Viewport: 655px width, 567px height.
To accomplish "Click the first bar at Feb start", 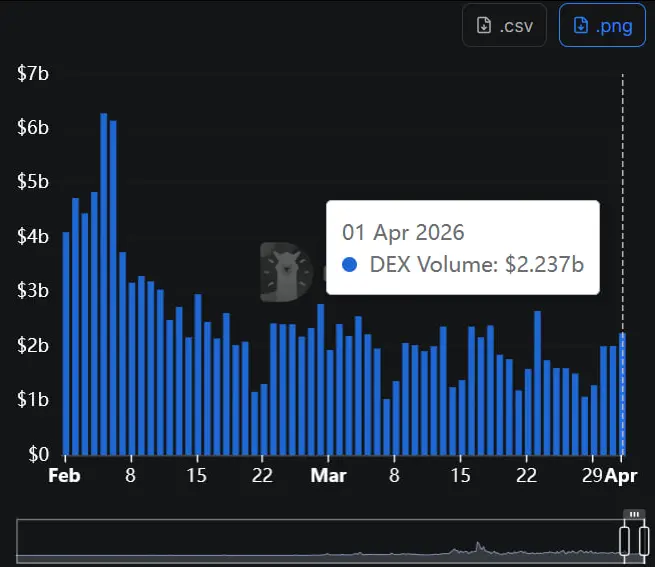I will tap(66, 343).
